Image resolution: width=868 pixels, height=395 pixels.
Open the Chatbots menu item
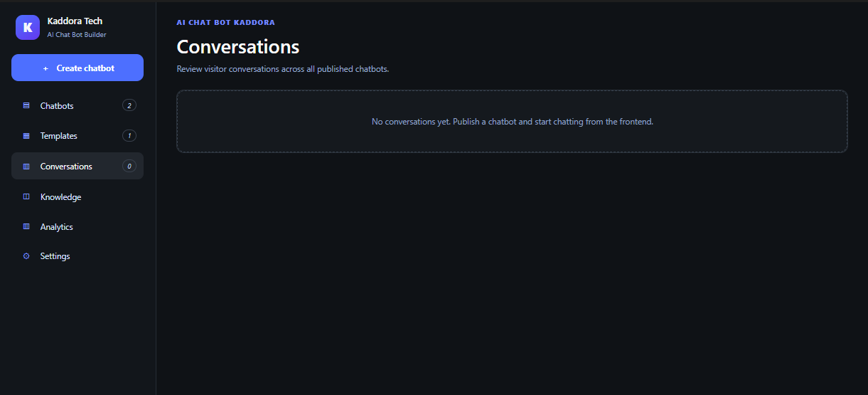pos(77,105)
